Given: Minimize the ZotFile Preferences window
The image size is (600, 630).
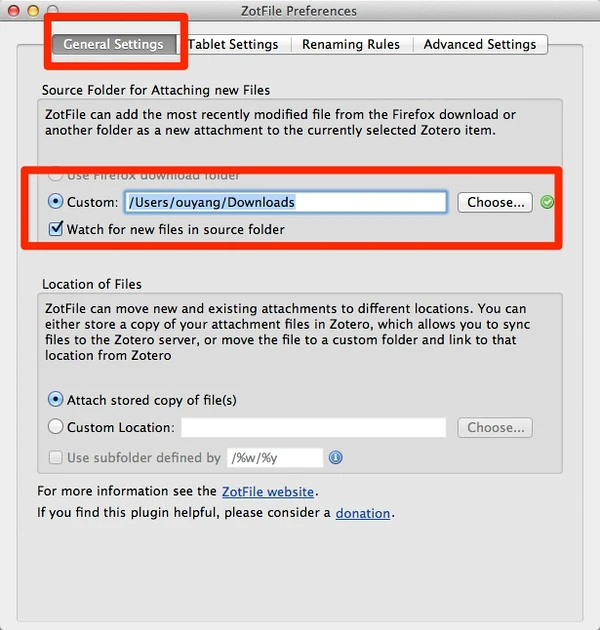Looking at the screenshot, I should tap(33, 10).
